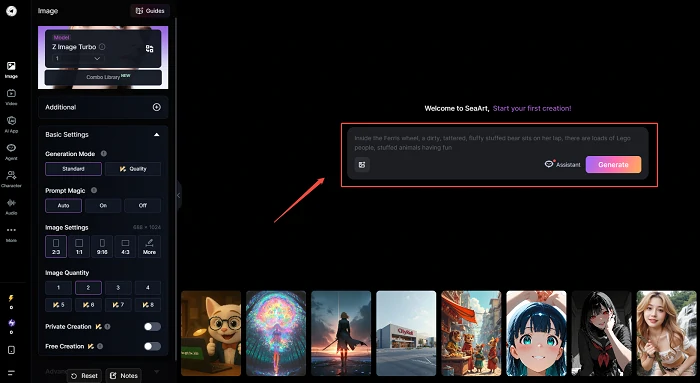Toggle Private Creation switch

(152, 327)
